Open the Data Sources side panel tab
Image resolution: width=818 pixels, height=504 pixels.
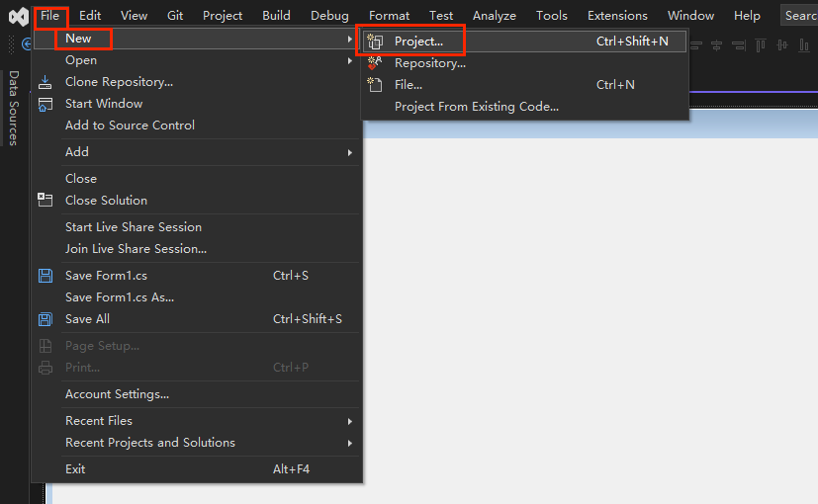tap(14, 109)
